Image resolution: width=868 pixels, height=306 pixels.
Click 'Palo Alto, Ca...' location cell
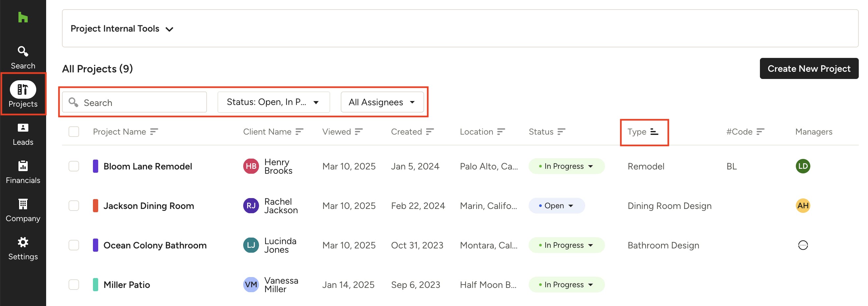pos(489,166)
